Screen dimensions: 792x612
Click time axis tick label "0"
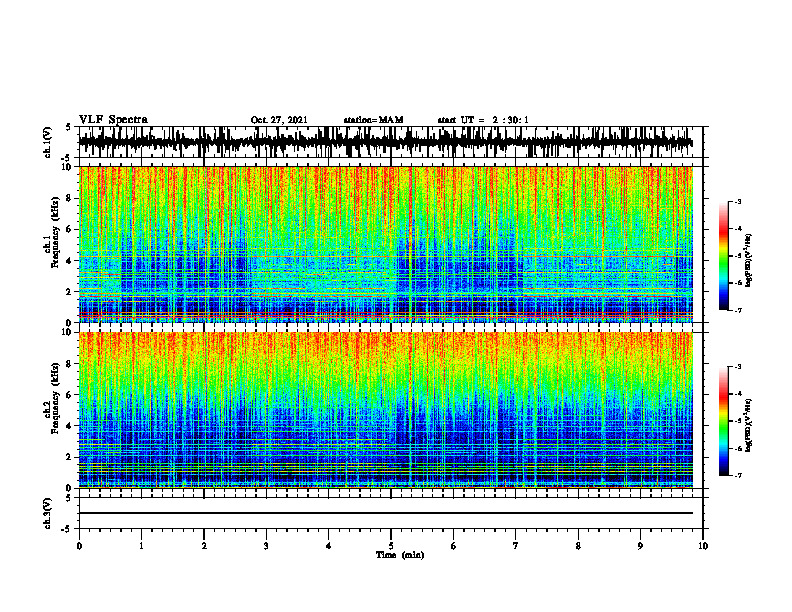[79, 546]
